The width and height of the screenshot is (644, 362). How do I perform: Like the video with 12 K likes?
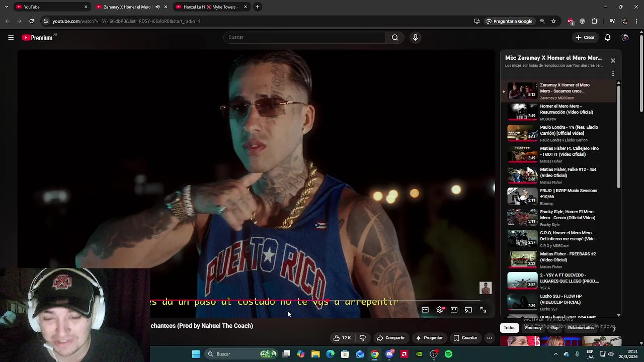(342, 338)
